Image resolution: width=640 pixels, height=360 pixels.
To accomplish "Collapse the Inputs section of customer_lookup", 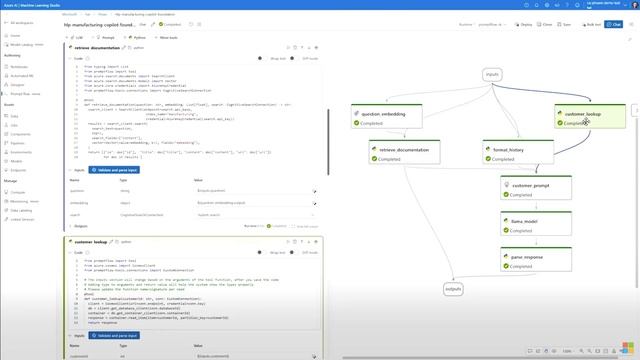I will coord(71,336).
